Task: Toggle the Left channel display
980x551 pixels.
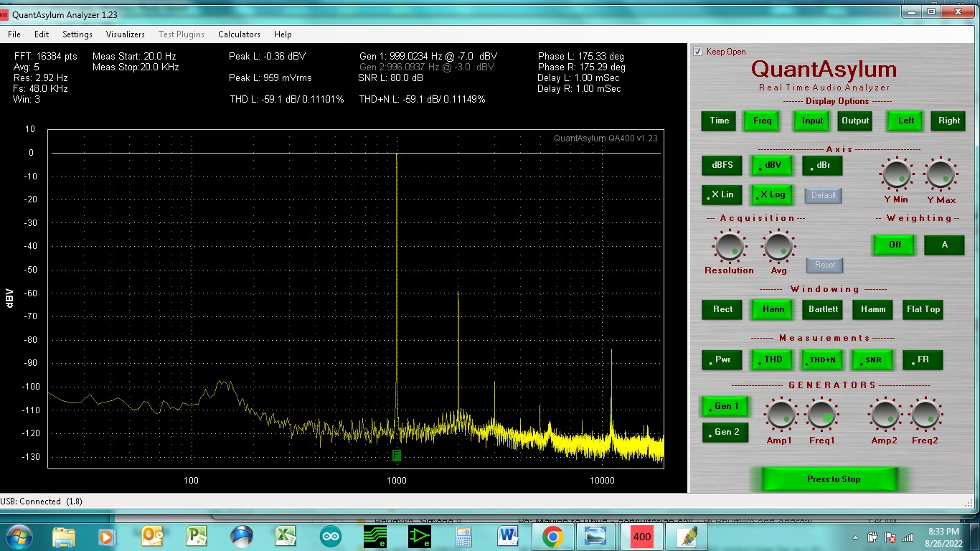Action: (x=906, y=121)
